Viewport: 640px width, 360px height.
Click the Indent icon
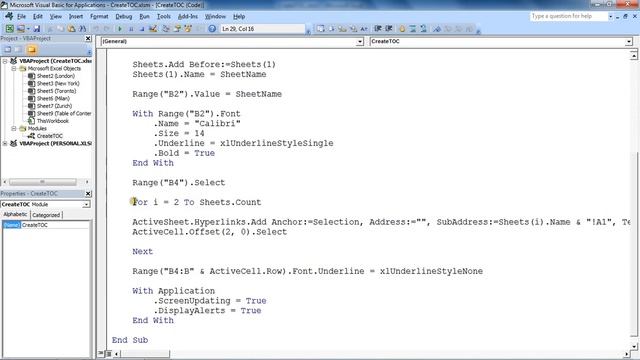tap(378, 29)
